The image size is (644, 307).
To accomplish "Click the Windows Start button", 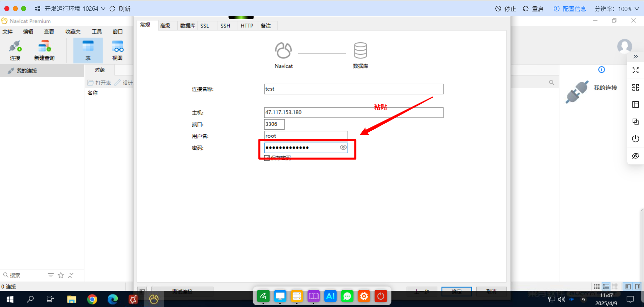I will click(10, 299).
